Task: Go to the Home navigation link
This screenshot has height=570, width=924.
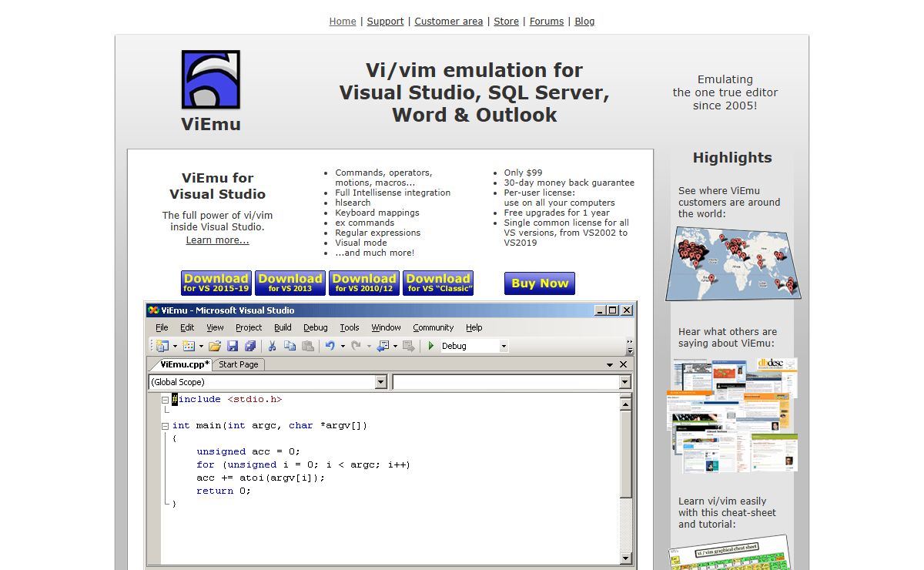Action: coord(343,22)
